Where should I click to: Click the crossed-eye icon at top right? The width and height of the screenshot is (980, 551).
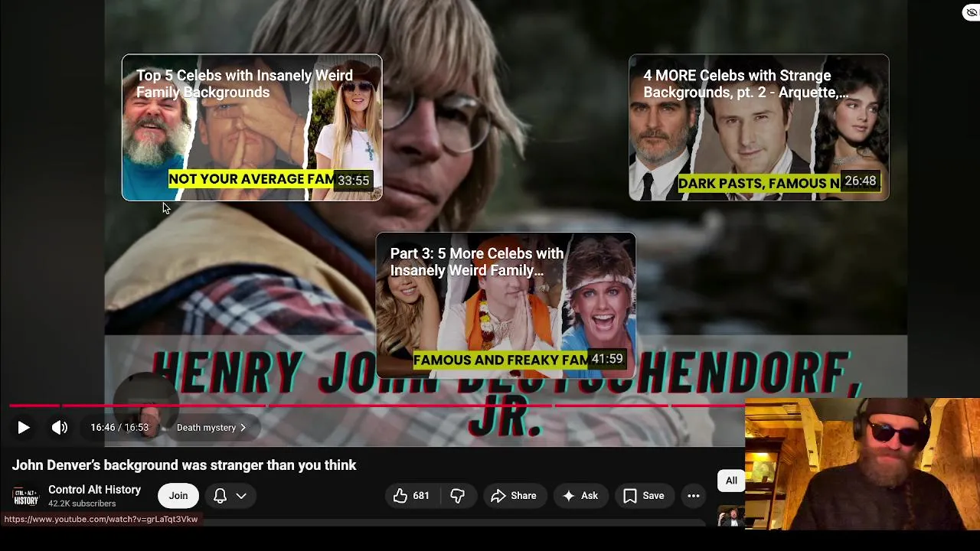point(972,12)
